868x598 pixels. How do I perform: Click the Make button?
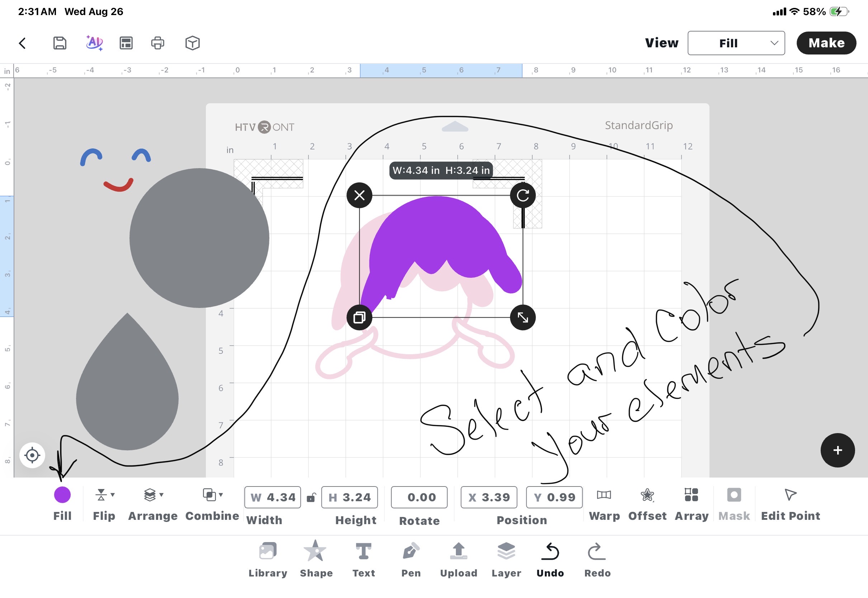click(x=826, y=43)
